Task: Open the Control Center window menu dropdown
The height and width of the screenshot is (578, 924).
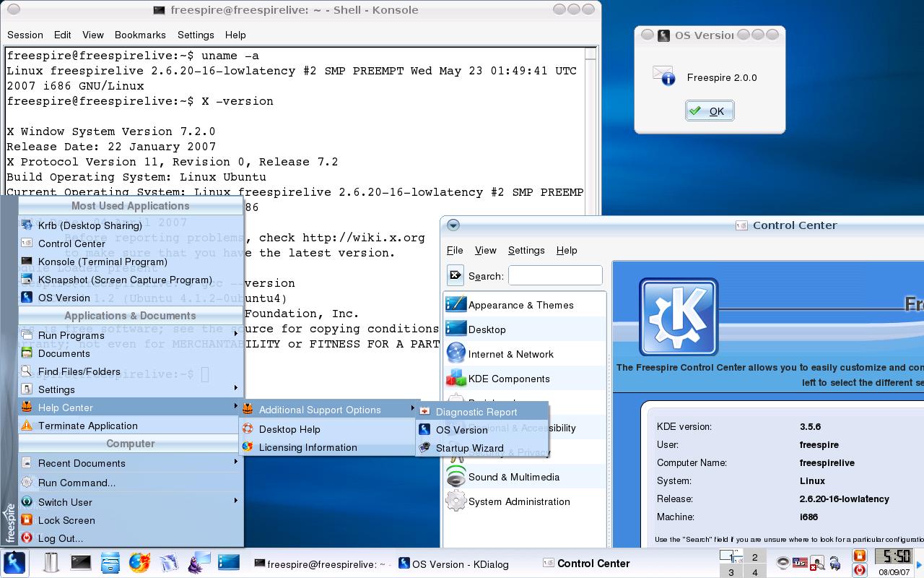Action: (453, 225)
